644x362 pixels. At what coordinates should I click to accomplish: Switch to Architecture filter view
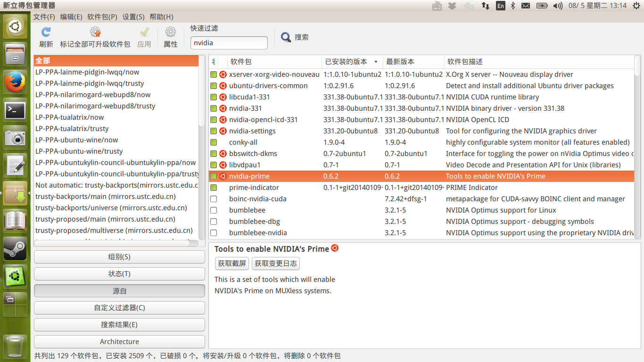click(x=119, y=342)
